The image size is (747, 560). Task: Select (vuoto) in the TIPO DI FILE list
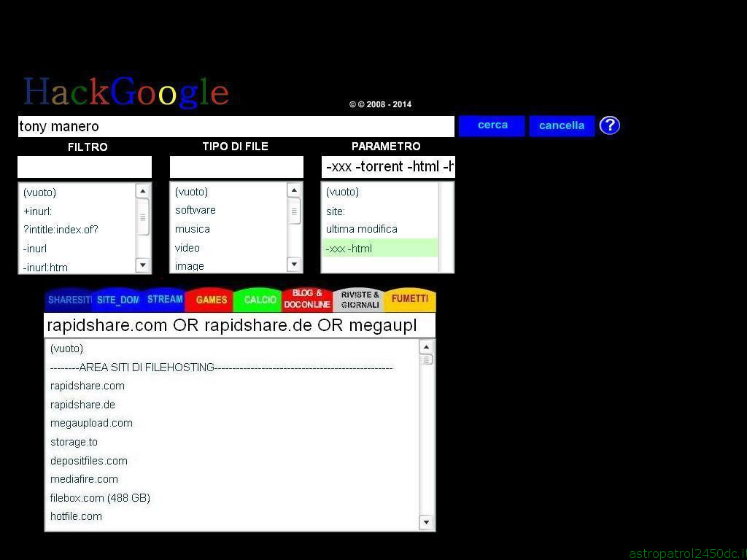(x=229, y=192)
